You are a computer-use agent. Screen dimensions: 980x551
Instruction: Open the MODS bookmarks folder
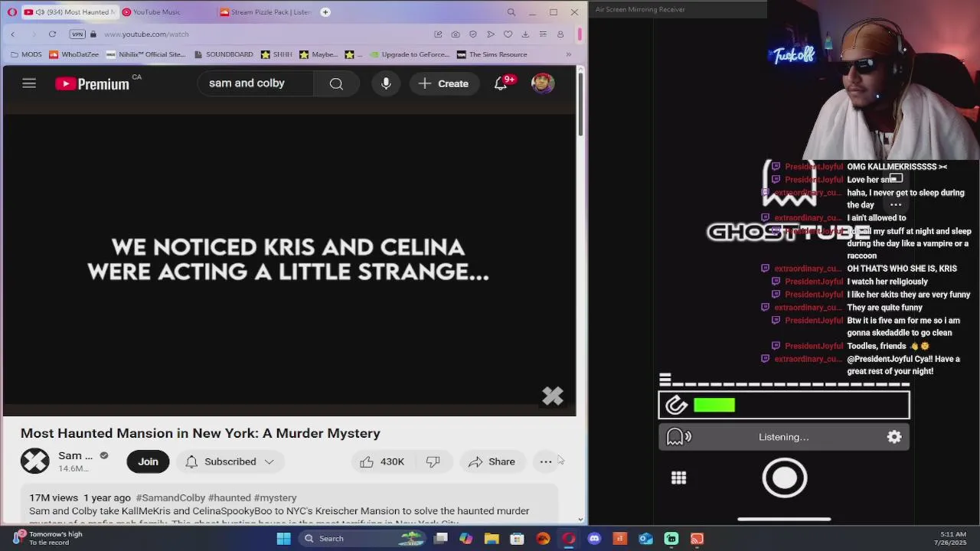point(26,54)
